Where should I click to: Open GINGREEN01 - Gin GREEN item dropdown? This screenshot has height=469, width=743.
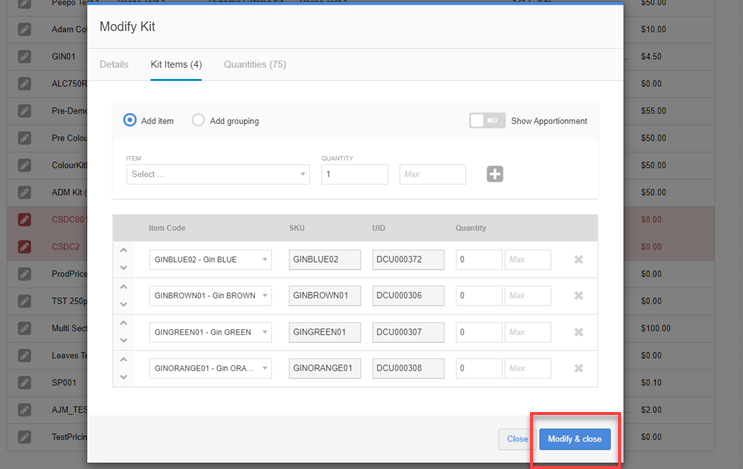(x=210, y=332)
